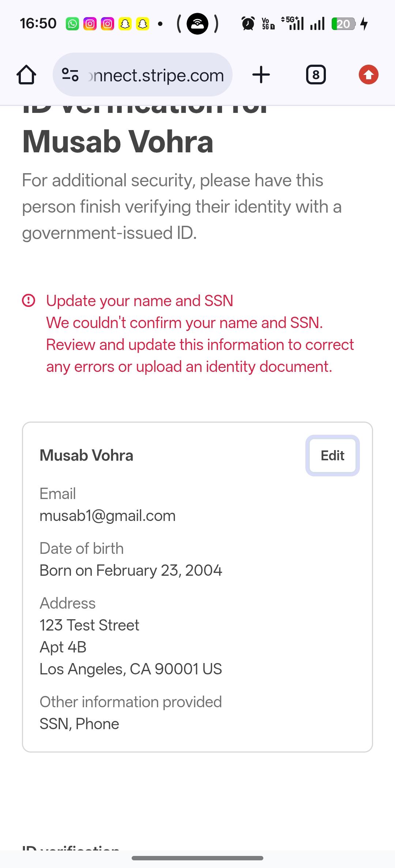This screenshot has width=395, height=868.
Task: Tap the February 23, 2004 birth date
Action: click(131, 571)
